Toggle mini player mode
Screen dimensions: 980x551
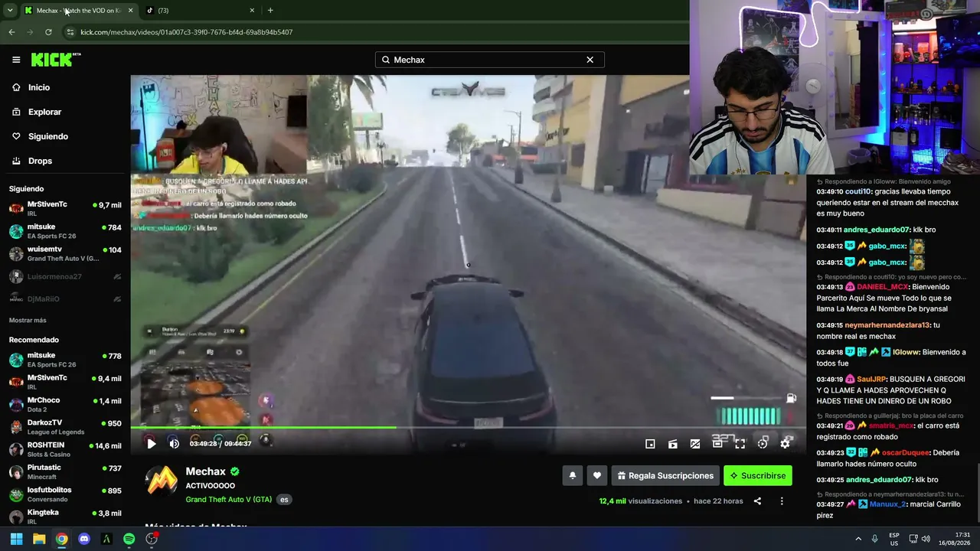point(650,443)
